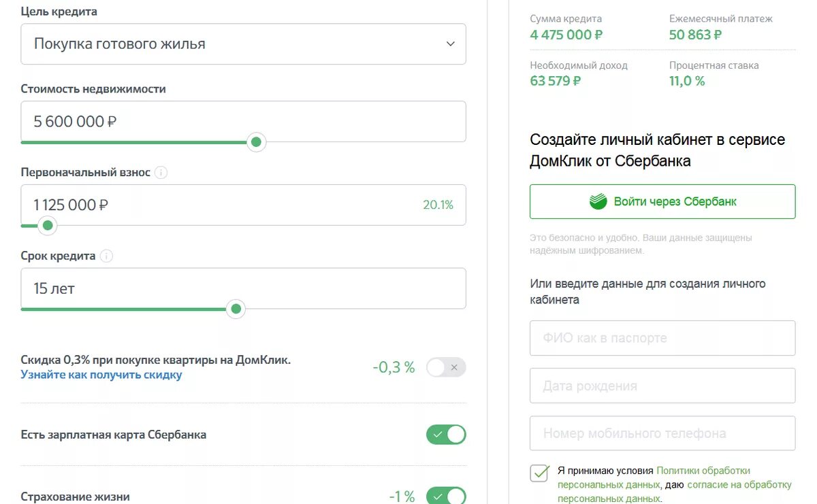Click the Первоначальный взнос slider handle
The height and width of the screenshot is (504, 817).
(x=47, y=225)
